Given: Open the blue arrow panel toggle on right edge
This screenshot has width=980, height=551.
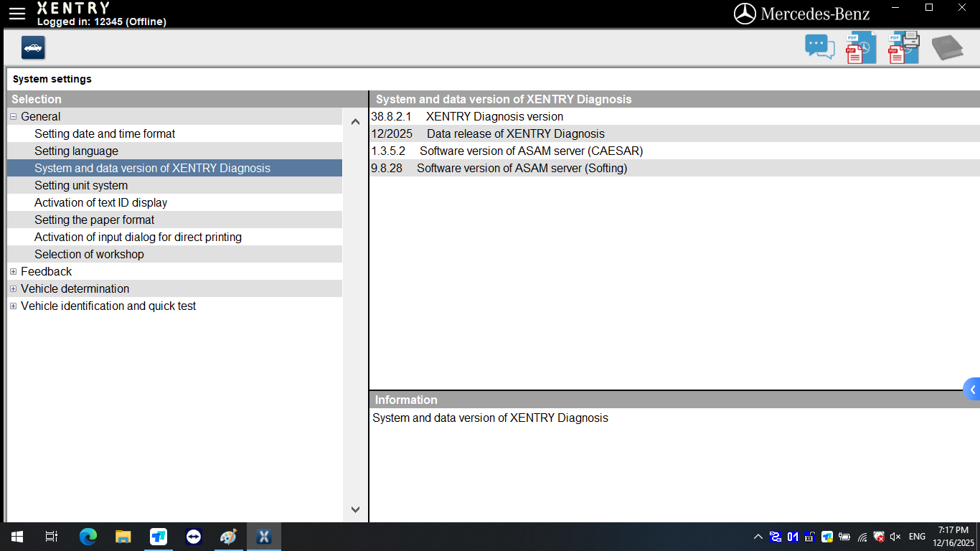Looking at the screenshot, I should pos(973,389).
